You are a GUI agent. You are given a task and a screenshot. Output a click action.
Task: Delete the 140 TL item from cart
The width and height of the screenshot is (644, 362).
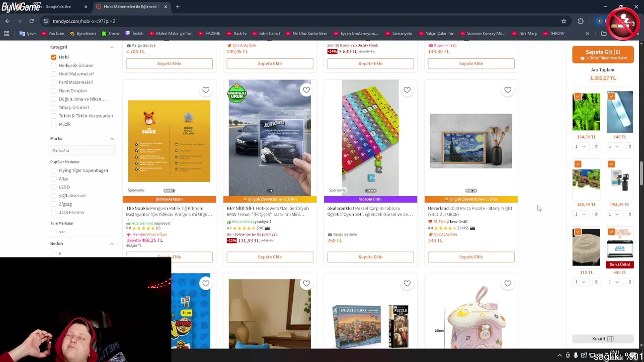629,147
